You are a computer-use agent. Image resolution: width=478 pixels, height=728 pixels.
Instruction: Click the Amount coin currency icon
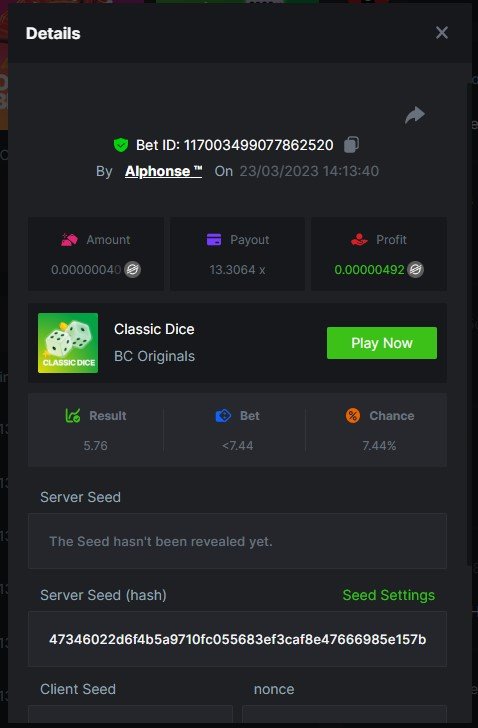pos(132,269)
